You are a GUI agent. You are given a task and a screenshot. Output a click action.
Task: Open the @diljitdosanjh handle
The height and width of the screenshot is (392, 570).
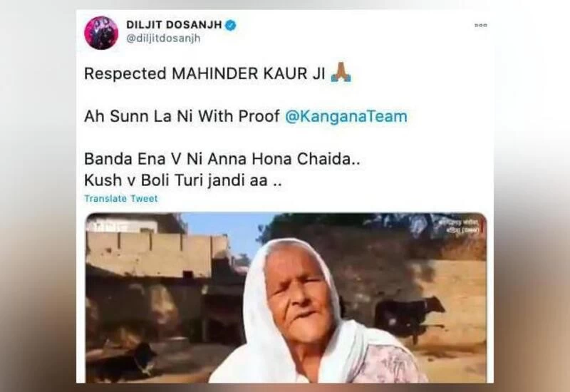point(163,38)
